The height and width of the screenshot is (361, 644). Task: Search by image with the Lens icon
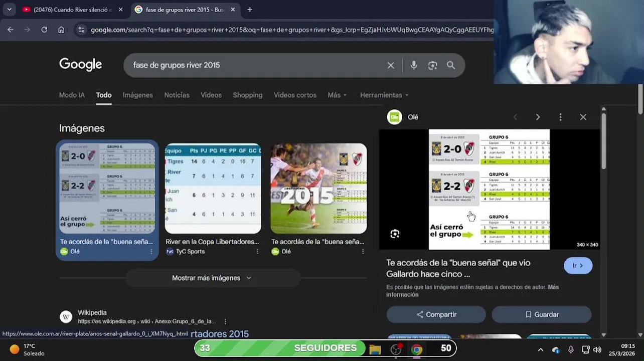coord(432,65)
